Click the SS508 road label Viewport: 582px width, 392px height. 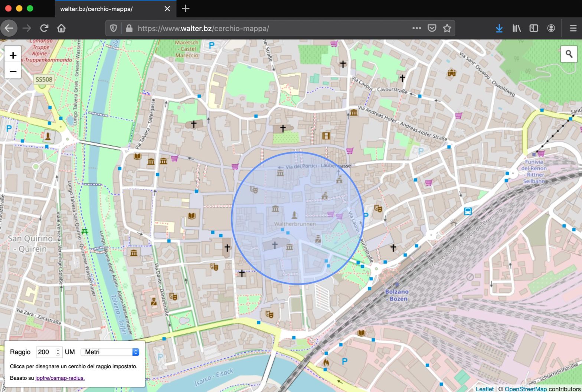pos(44,79)
